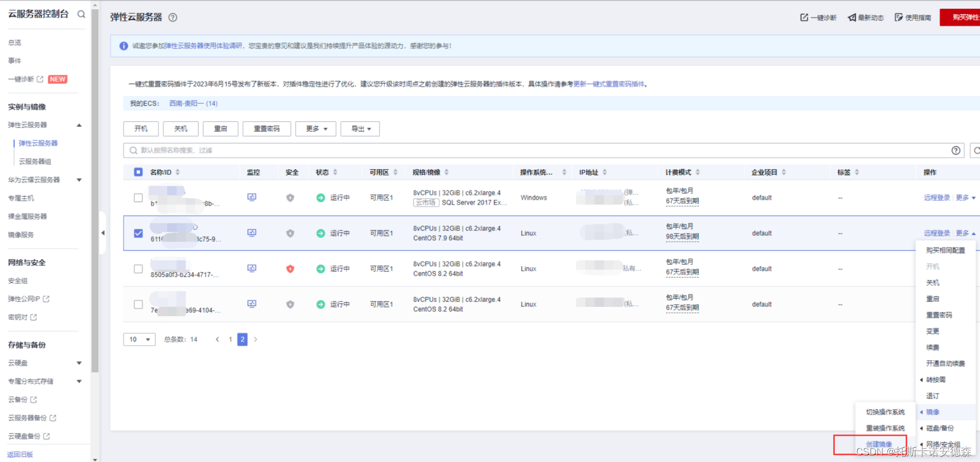Open 最新动态 announcements
The image size is (980, 462).
[x=866, y=17]
